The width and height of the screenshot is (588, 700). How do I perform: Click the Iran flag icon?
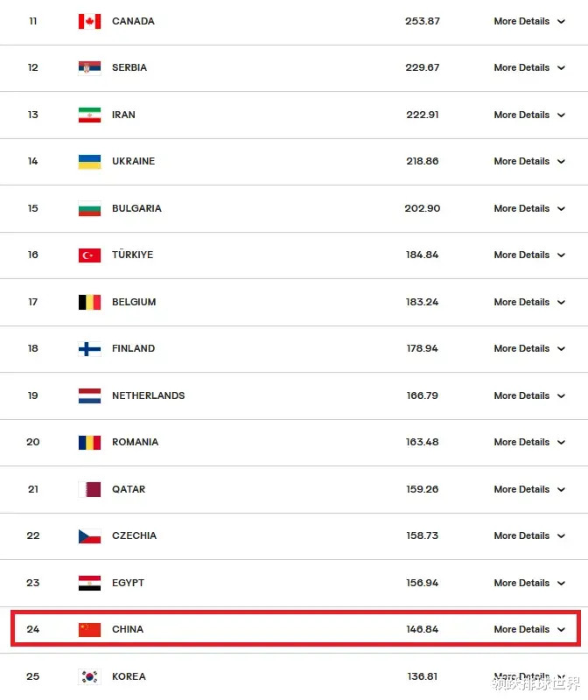click(x=89, y=115)
